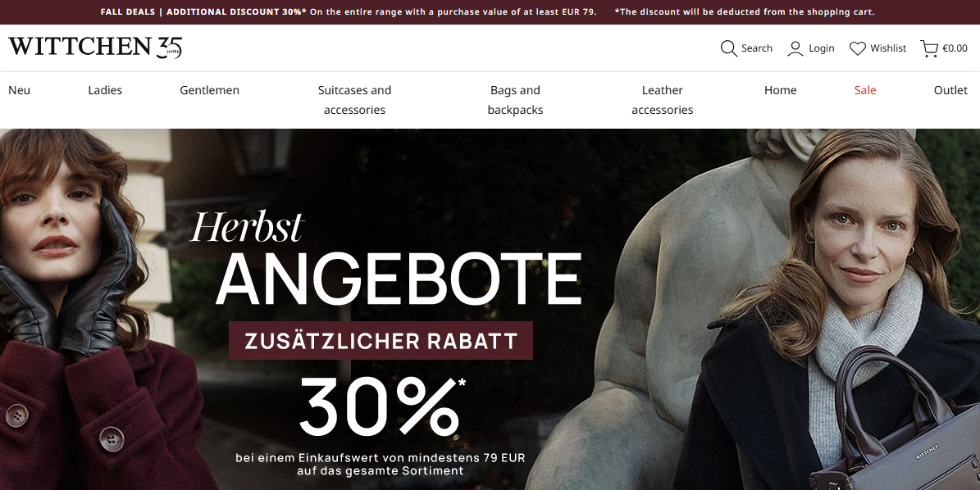Open the Ladies category menu
Image resolution: width=980 pixels, height=490 pixels.
click(105, 90)
